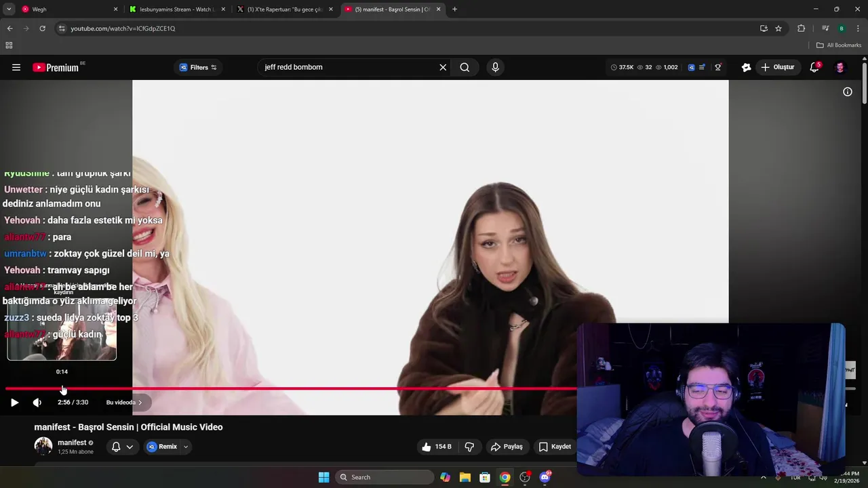Open the subscription notification bell dropdown
This screenshot has width=868, height=488.
tap(122, 447)
